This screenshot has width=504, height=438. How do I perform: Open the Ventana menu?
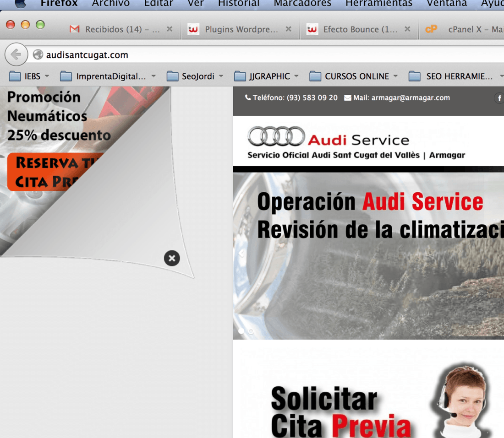[447, 4]
